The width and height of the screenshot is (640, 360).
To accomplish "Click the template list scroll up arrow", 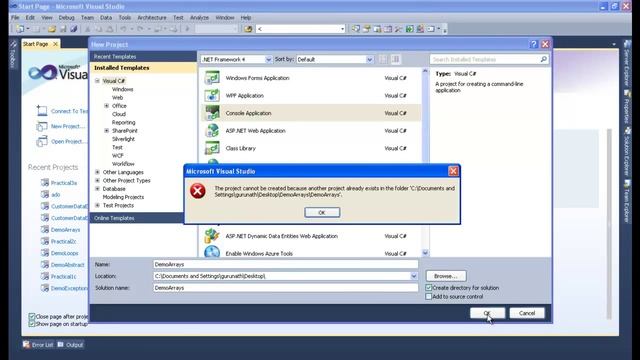I will (425, 71).
